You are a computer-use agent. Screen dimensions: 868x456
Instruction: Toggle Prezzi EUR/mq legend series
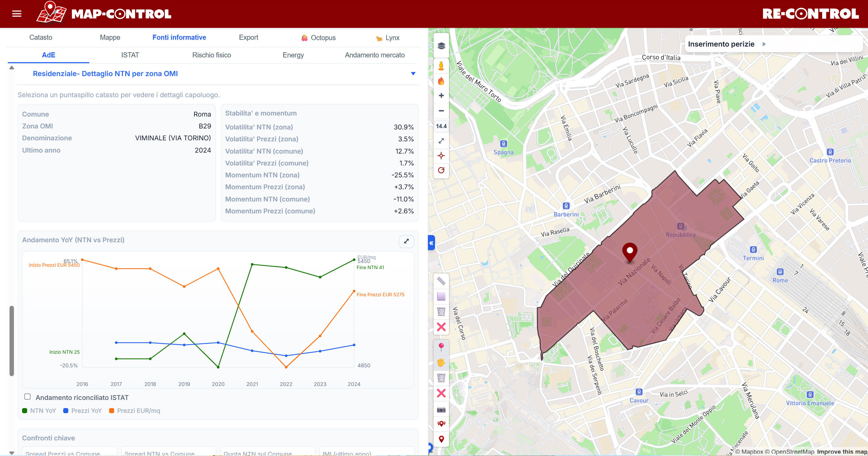point(135,410)
